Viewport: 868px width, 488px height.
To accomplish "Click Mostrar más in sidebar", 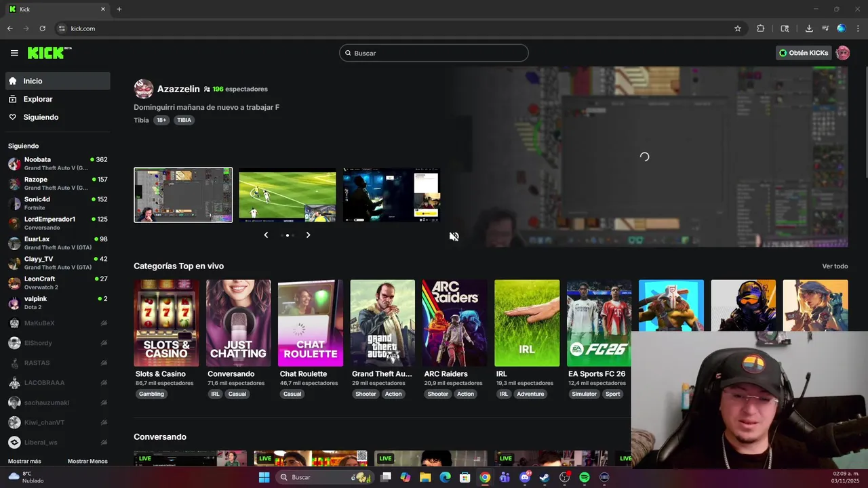I will [24, 461].
